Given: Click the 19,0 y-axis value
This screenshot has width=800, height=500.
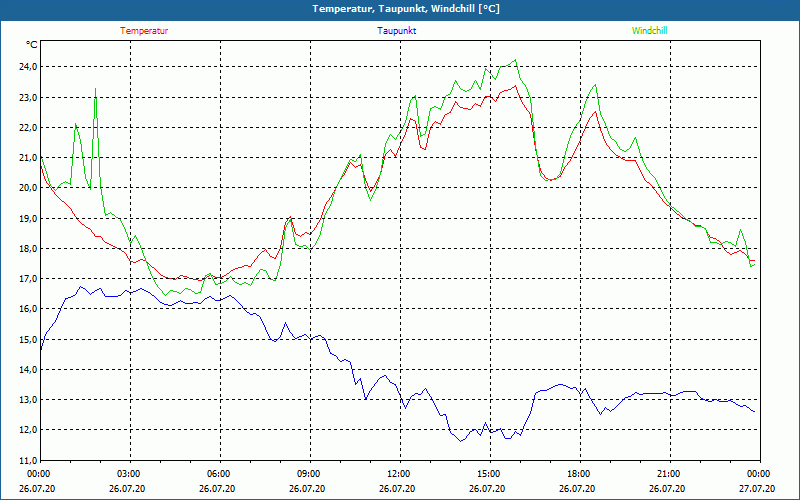Looking at the screenshot, I should [28, 218].
